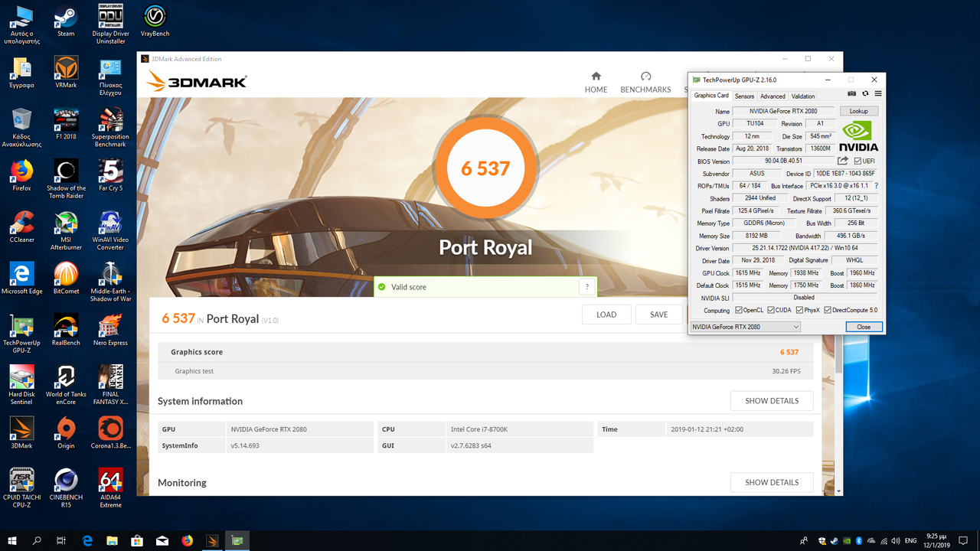
Task: Click the Bluetooth tray icon
Action: click(x=859, y=540)
